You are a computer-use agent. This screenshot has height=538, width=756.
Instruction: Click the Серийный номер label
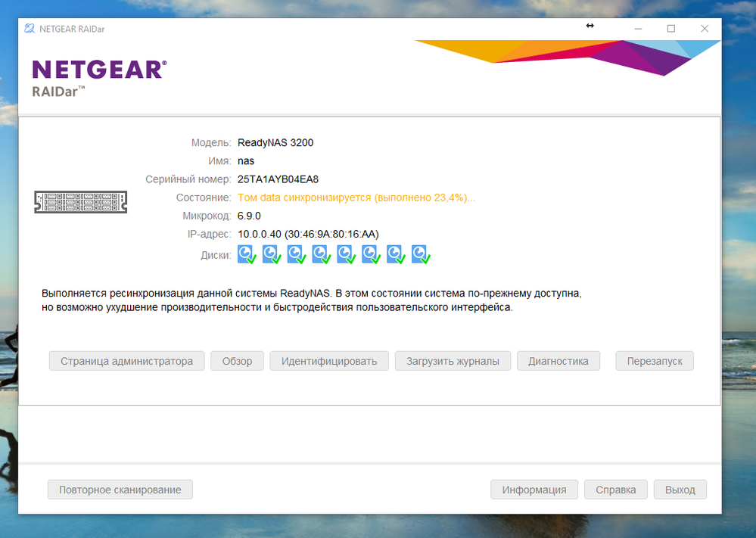[188, 179]
